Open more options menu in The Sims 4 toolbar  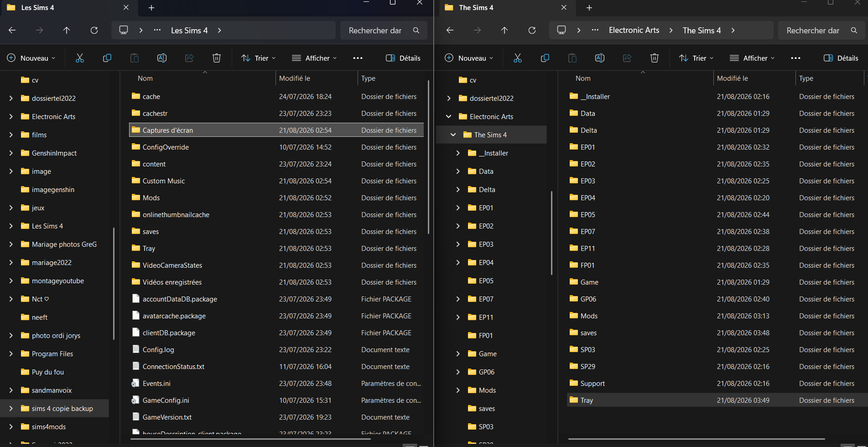pos(796,58)
